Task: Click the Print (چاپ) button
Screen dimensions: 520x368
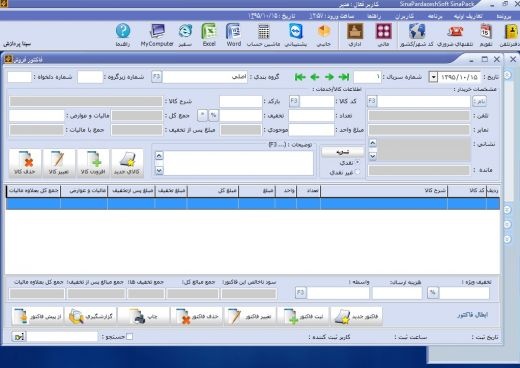Action: [144, 316]
